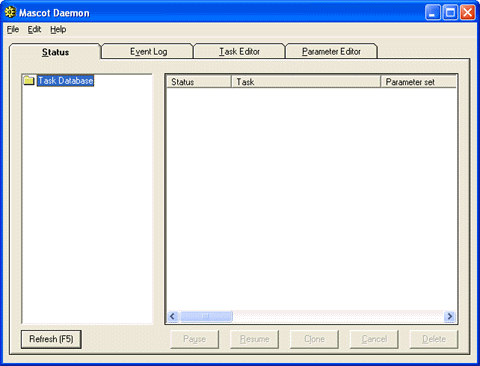
Task: Click the Clone button
Action: [314, 339]
